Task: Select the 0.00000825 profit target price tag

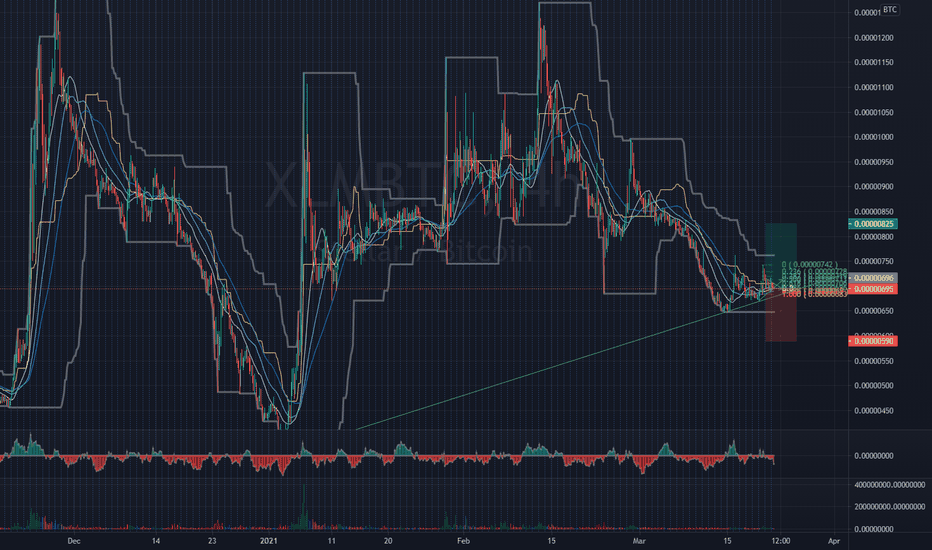Action: (873, 224)
